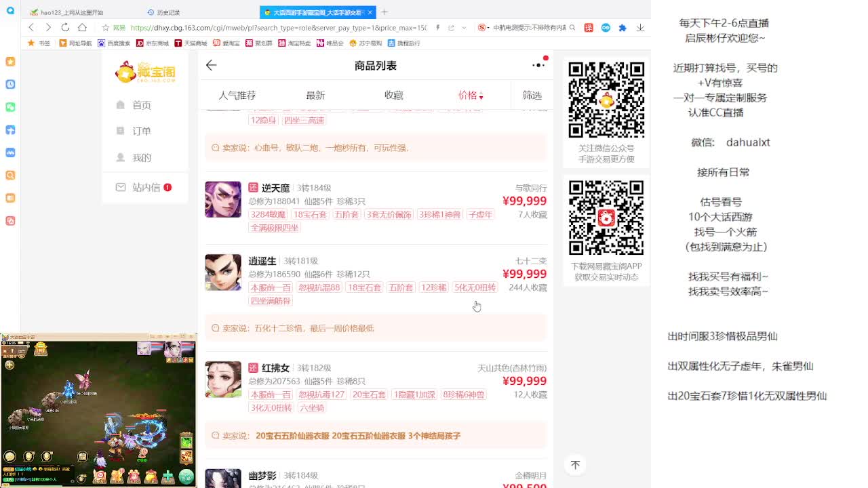Screen dimensions: 868x488
Task: Open the 携程旅行 bookmark
Action: 404,43
